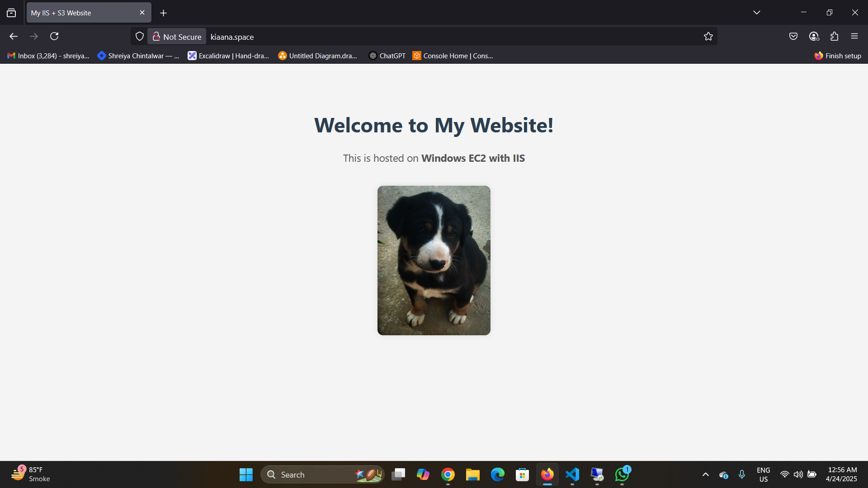This screenshot has width=868, height=488.
Task: Reload the current page
Action: tap(54, 36)
